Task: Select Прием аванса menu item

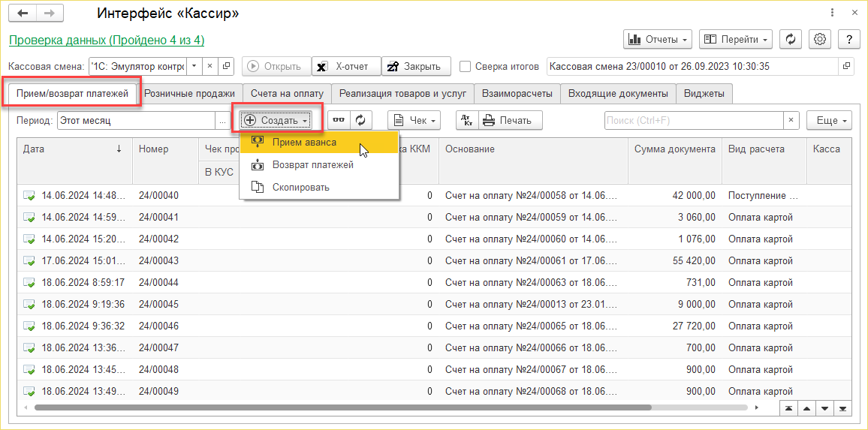Action: (304, 142)
